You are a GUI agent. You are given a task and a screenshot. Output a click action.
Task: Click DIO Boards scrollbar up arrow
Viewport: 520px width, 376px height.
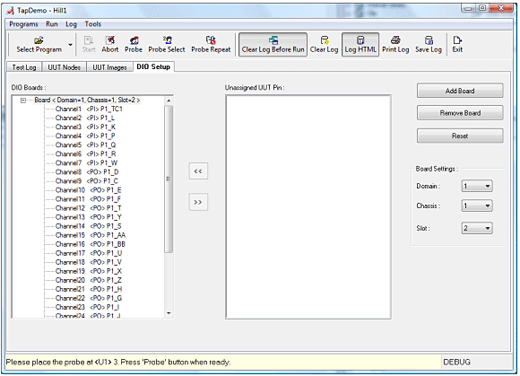pyautogui.click(x=169, y=100)
